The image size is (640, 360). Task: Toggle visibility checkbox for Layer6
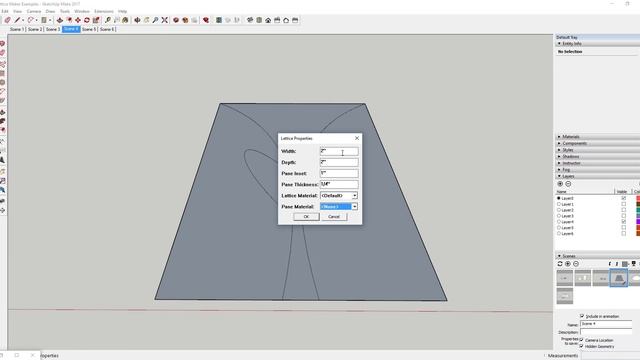(623, 233)
